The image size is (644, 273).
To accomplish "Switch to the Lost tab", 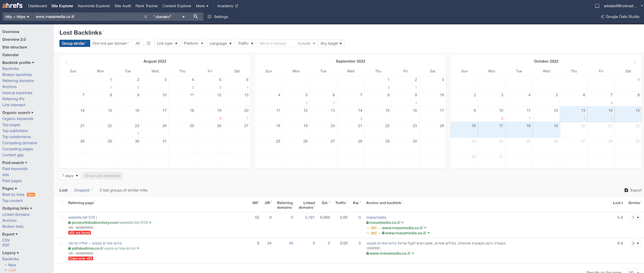I will pos(63,190).
